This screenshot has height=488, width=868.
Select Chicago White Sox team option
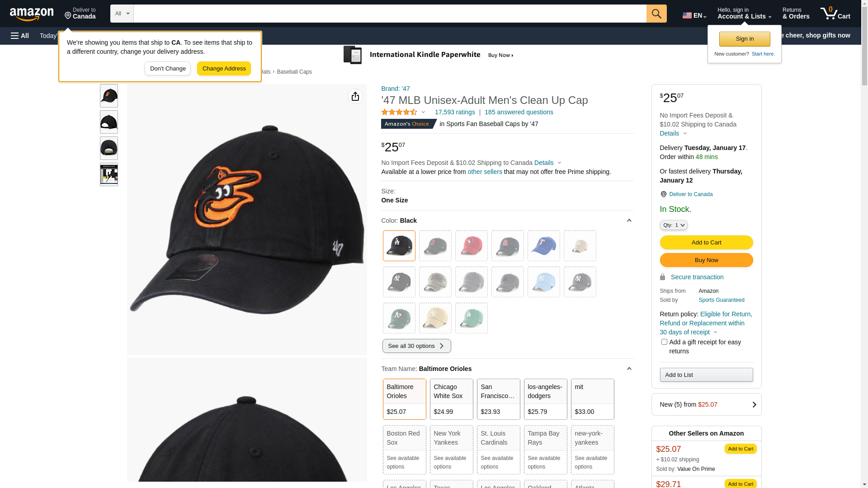[451, 399]
